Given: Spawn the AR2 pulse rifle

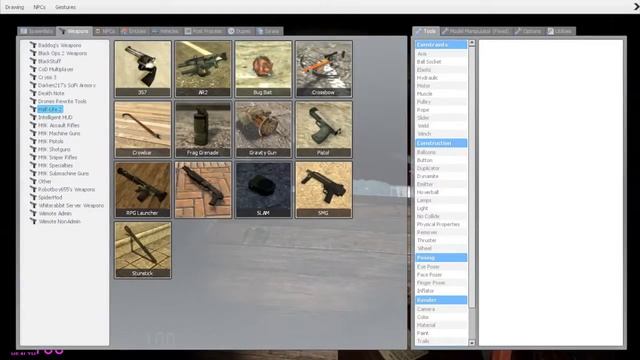Looking at the screenshot, I should [x=203, y=69].
